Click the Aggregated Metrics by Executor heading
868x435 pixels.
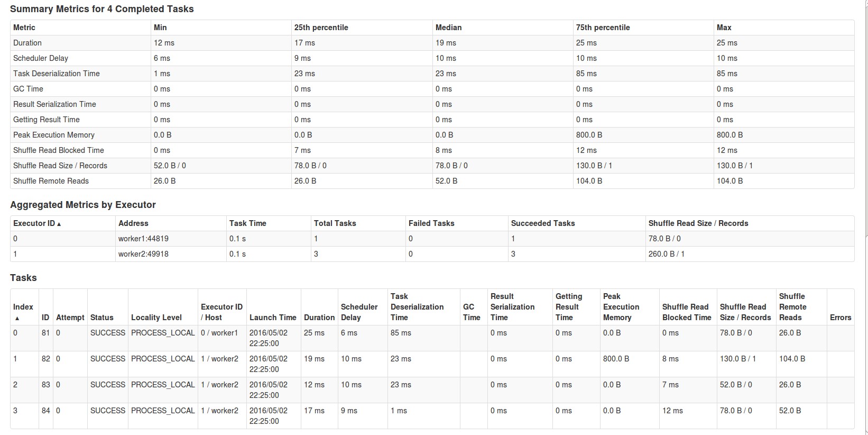tap(83, 205)
